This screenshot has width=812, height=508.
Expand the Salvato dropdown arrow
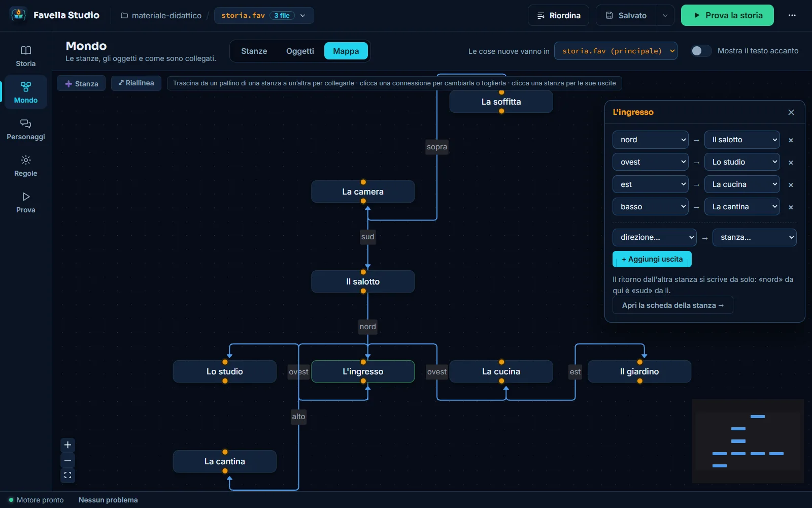(x=665, y=15)
